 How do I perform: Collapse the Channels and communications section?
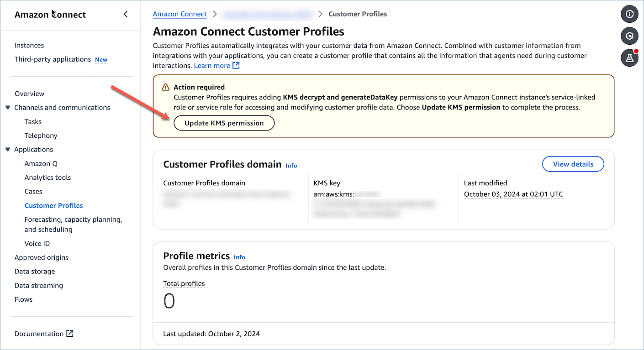[8, 107]
